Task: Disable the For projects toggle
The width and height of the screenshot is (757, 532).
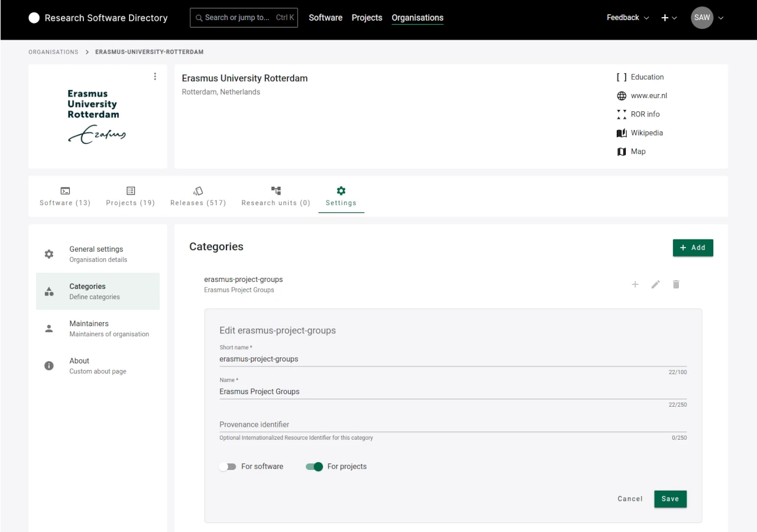Action: (x=313, y=466)
